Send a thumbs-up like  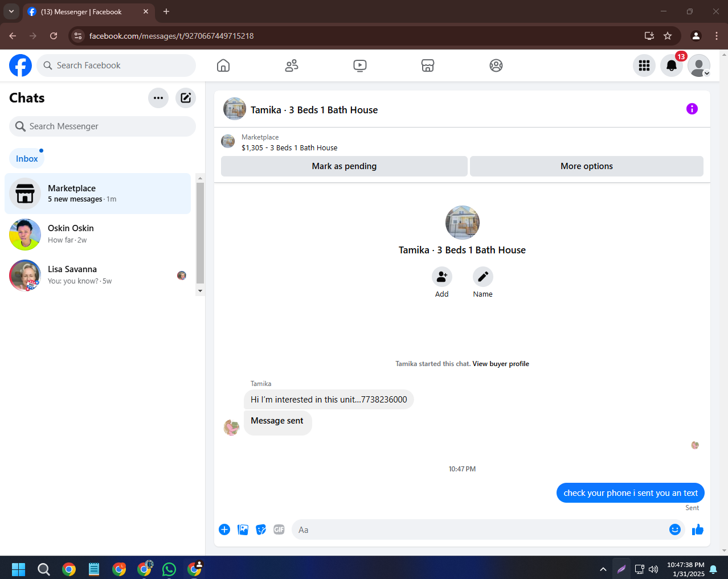pyautogui.click(x=698, y=529)
